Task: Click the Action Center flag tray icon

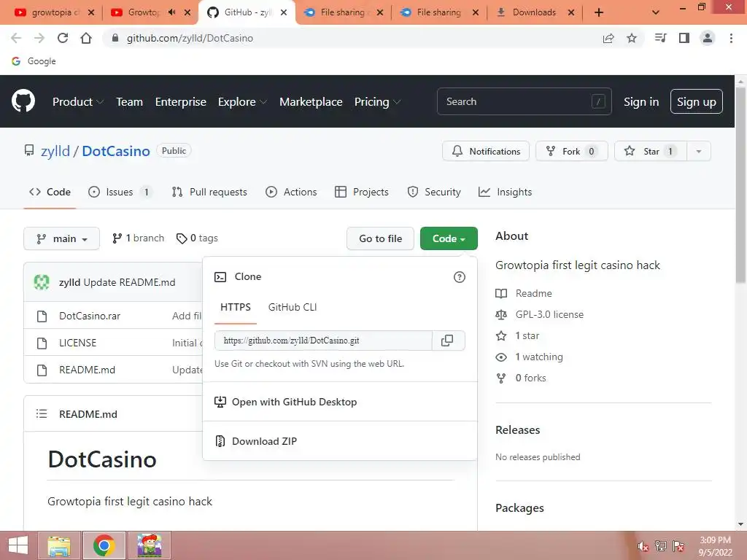Action: point(678,546)
